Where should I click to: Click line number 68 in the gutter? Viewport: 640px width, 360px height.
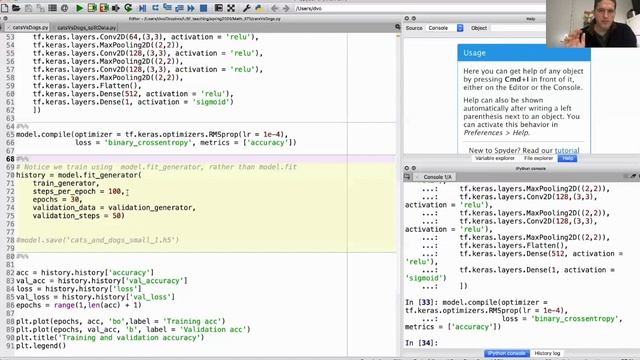click(x=10, y=159)
